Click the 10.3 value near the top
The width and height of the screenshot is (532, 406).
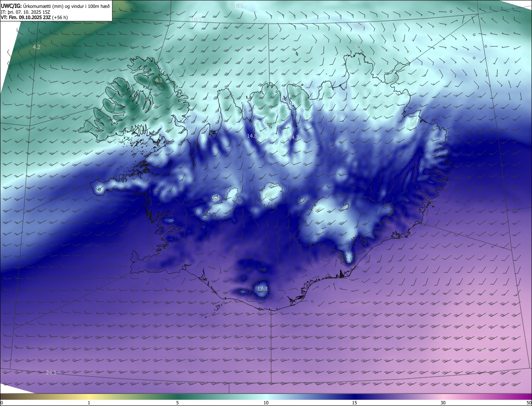pos(196,20)
